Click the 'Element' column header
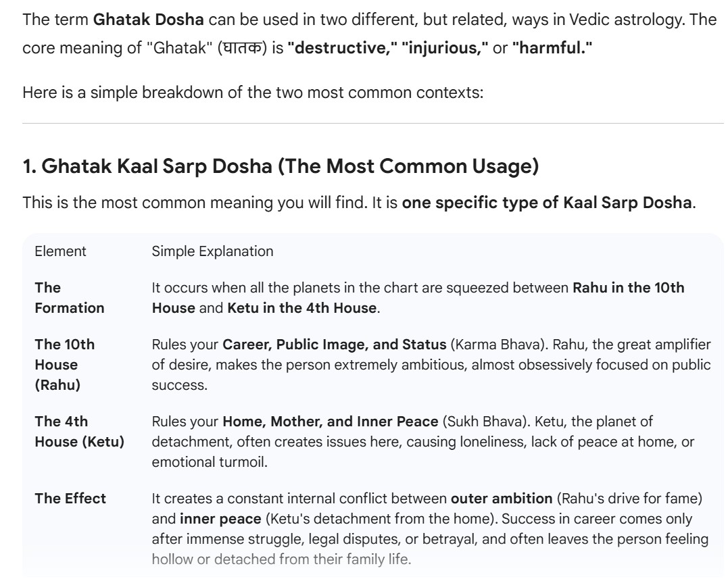The height and width of the screenshot is (579, 728). coord(60,251)
